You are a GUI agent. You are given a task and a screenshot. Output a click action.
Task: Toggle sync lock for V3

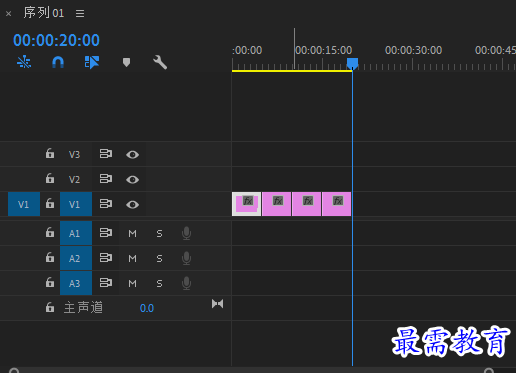point(106,154)
